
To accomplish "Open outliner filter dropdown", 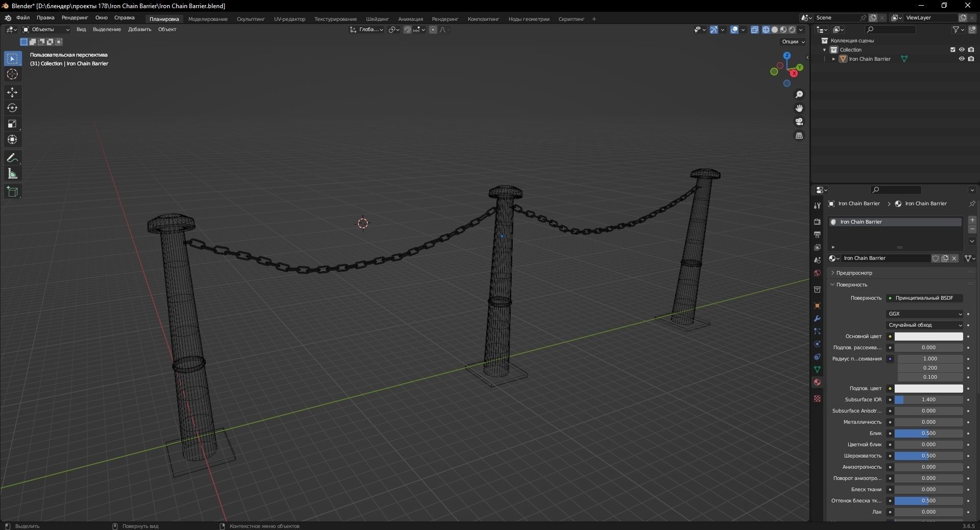I will pos(959,30).
